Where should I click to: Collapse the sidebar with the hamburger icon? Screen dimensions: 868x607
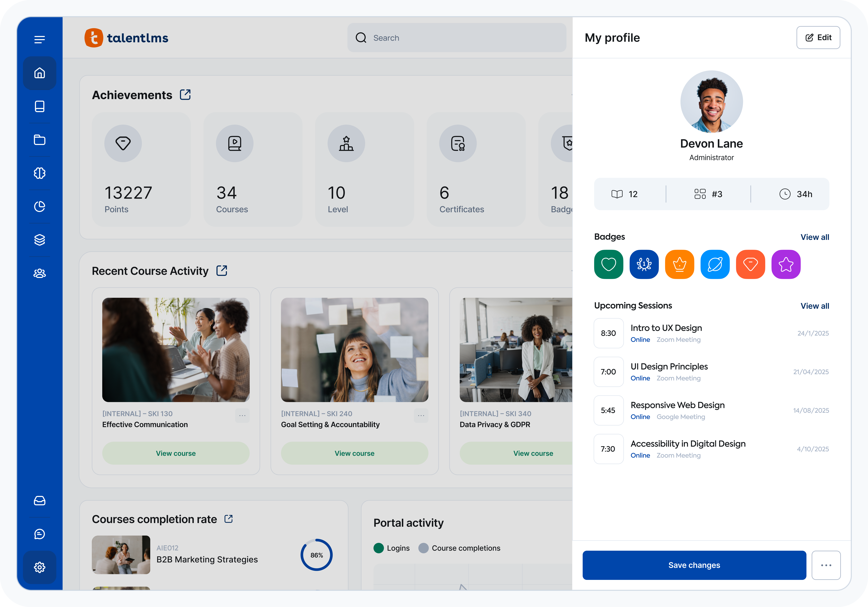coord(40,39)
